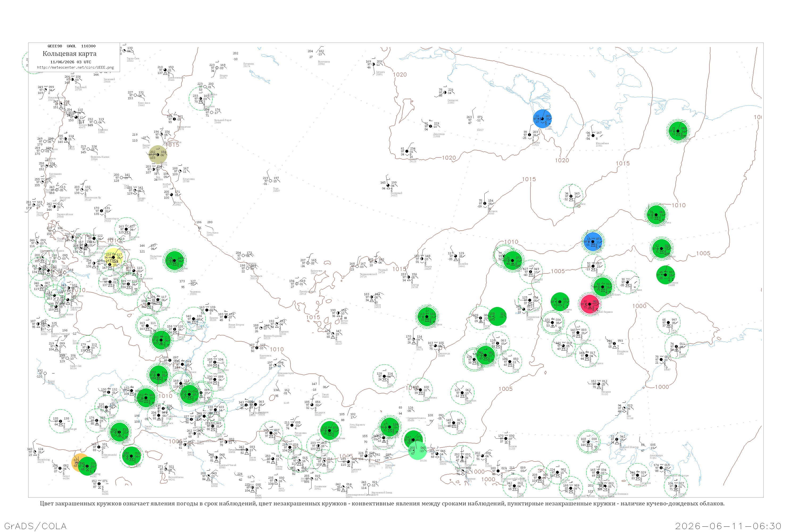The height and width of the screenshot is (532, 798).
Task: Click the dashed station circle at Верхоянск
Action: [571, 196]
